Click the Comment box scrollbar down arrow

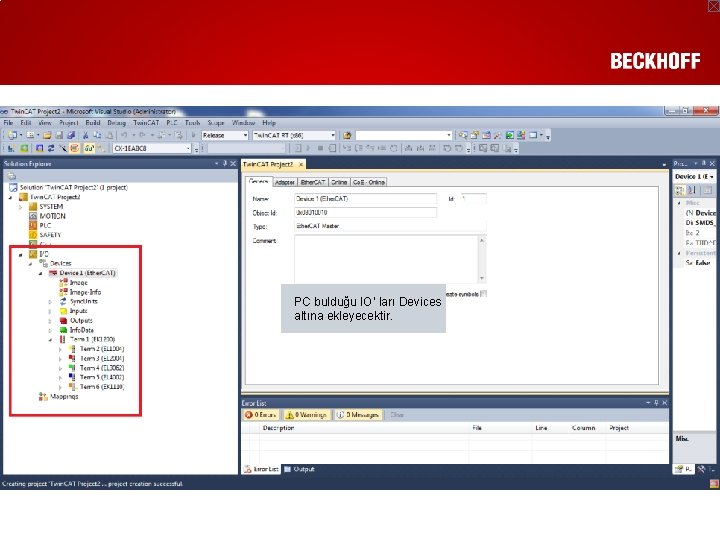pos(482,278)
